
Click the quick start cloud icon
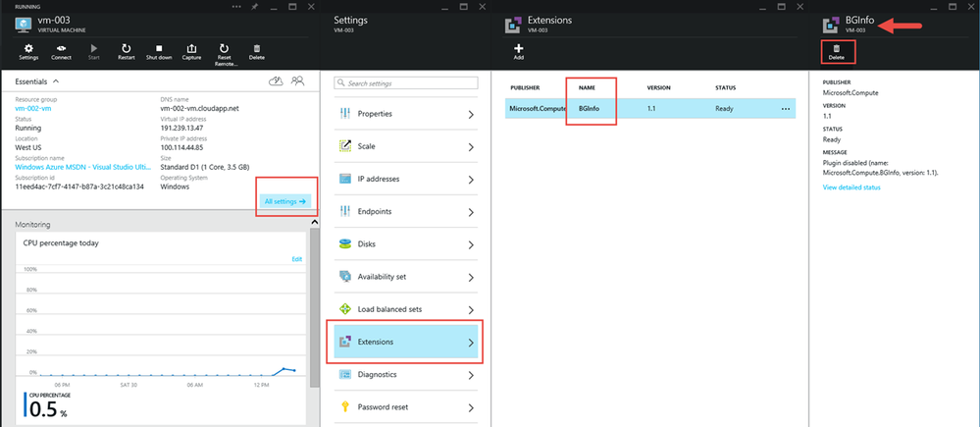(x=277, y=80)
